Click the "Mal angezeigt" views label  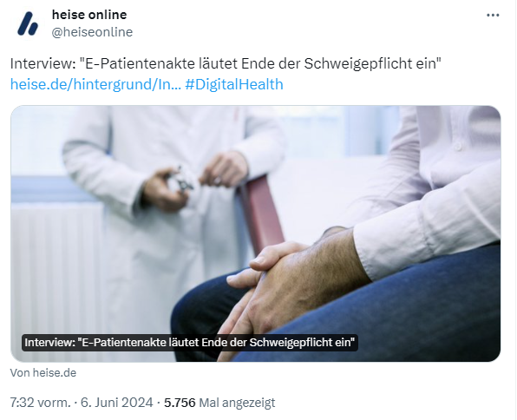(x=238, y=403)
